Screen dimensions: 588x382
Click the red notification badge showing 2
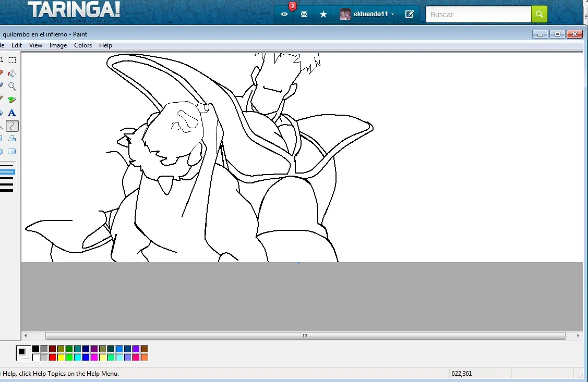pos(293,6)
